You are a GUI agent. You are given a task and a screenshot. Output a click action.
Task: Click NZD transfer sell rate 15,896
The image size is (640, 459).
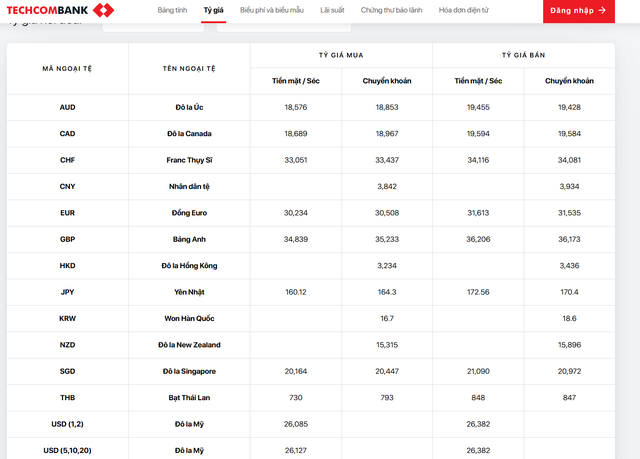click(x=569, y=345)
